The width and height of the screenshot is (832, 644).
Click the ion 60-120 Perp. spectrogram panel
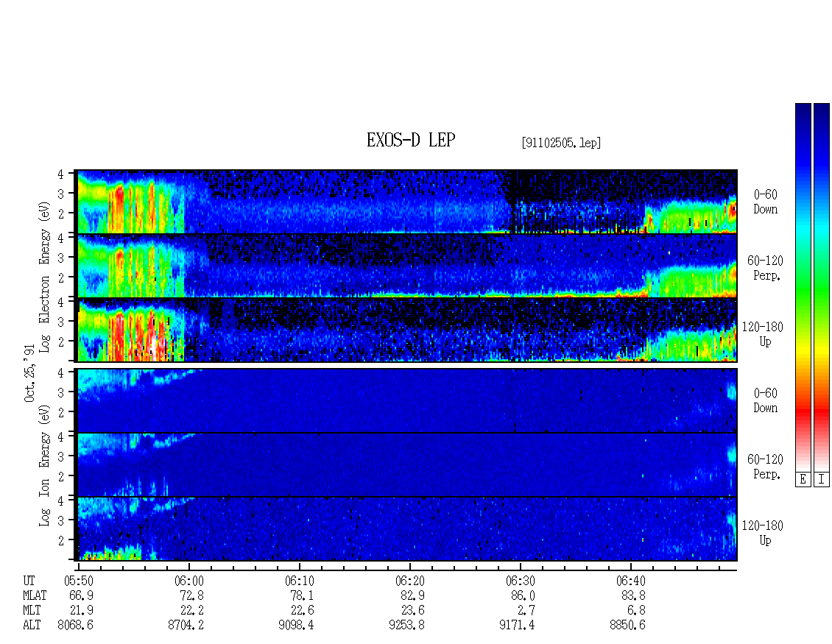point(407,464)
